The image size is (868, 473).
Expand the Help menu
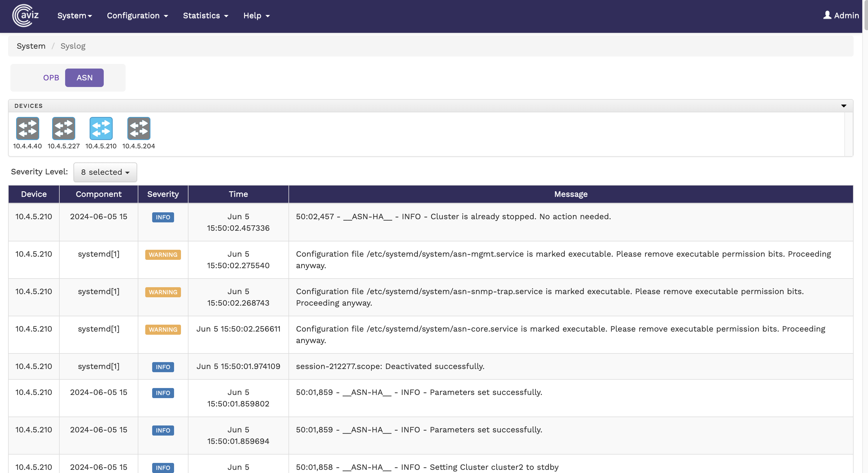tap(256, 16)
